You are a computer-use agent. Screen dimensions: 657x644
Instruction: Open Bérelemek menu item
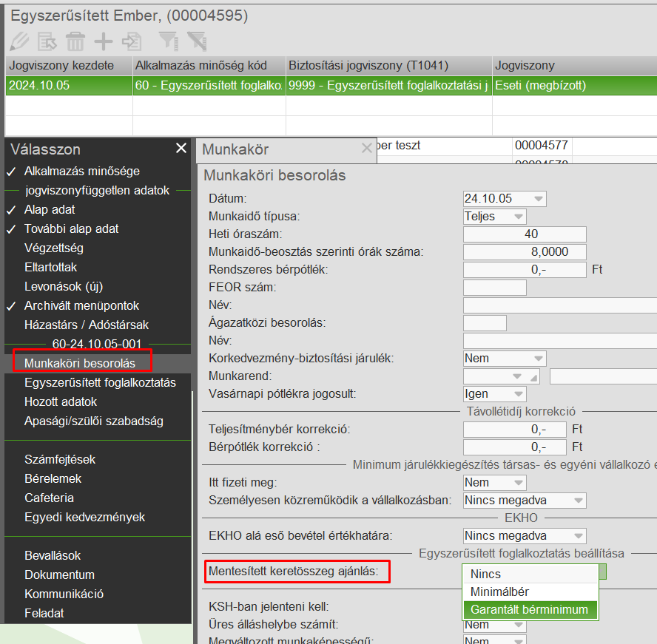pyautogui.click(x=53, y=479)
